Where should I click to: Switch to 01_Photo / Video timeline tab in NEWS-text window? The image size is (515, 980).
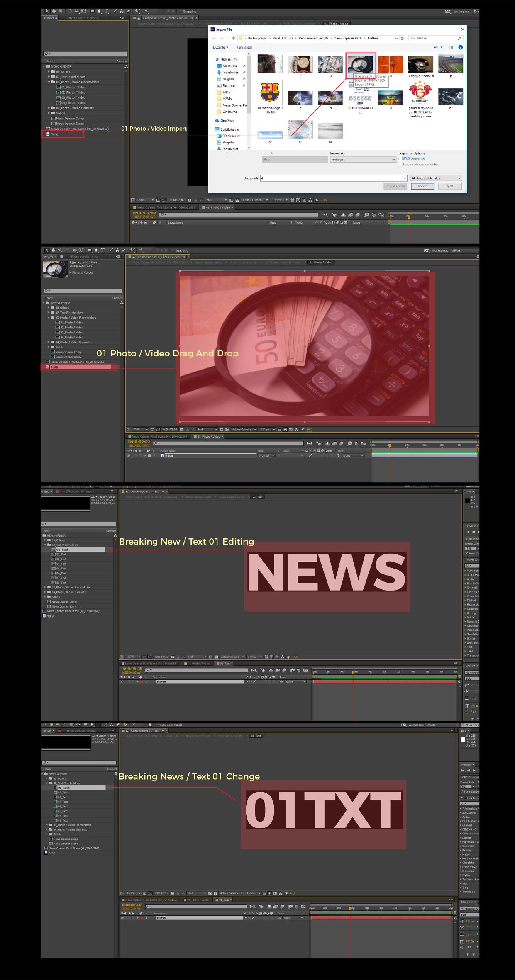coord(199,663)
